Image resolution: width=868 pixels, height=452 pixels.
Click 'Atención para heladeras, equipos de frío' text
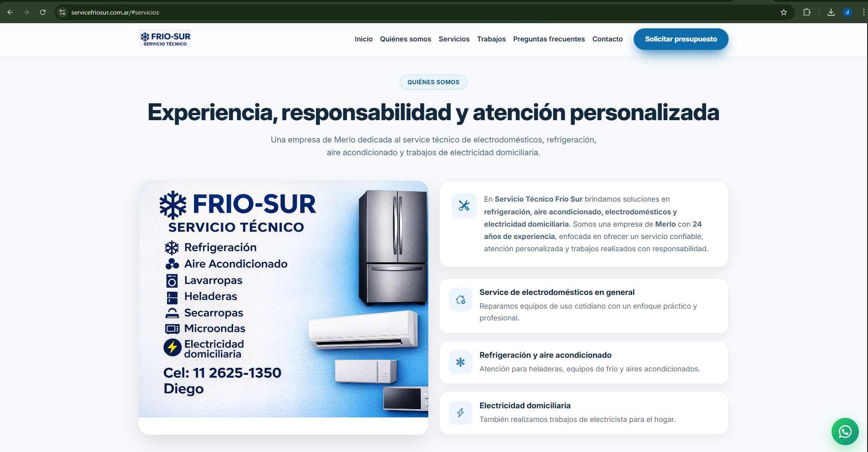point(589,369)
